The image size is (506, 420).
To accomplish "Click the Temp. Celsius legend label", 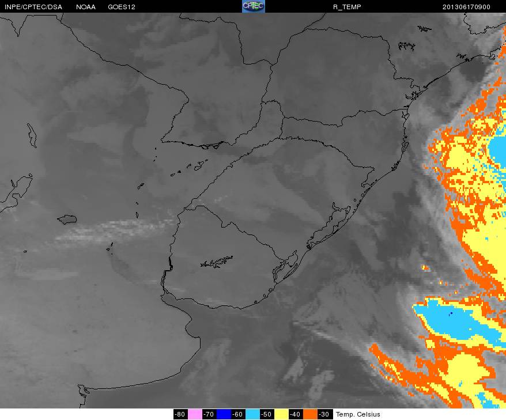I will (358, 414).
